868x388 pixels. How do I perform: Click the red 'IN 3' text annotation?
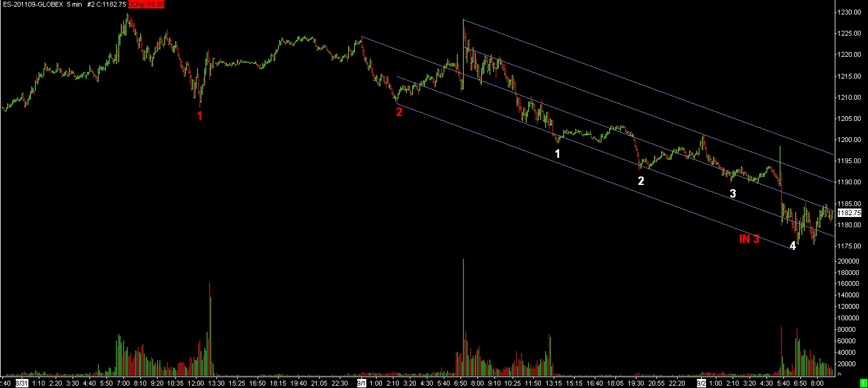point(749,239)
